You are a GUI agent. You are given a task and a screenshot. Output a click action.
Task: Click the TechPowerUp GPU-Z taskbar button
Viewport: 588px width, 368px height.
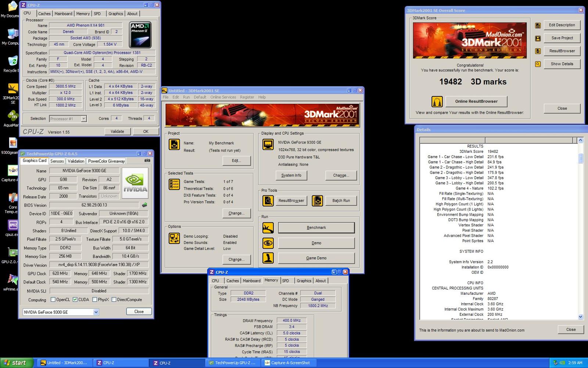[233, 363]
